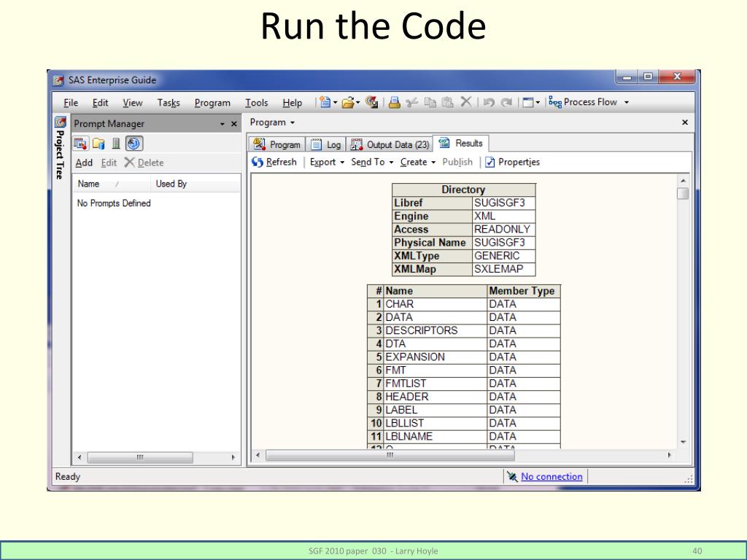The height and width of the screenshot is (560, 747).
Task: Click the Undo toolbar icon
Action: 489,103
